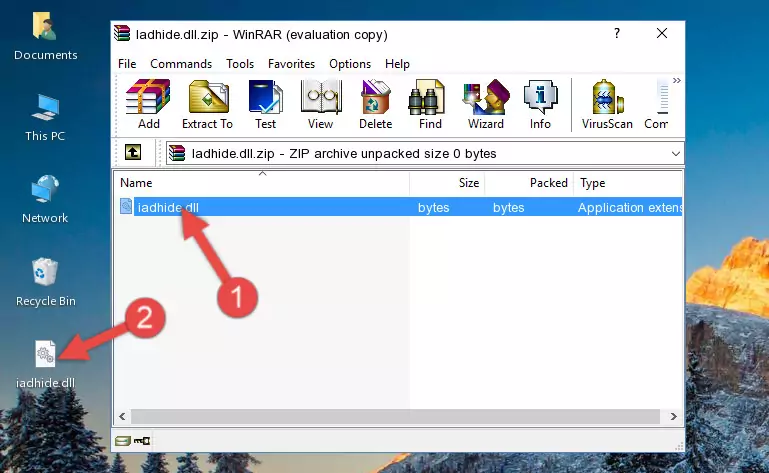
Task: Click the Find toolbar icon
Action: tap(430, 105)
